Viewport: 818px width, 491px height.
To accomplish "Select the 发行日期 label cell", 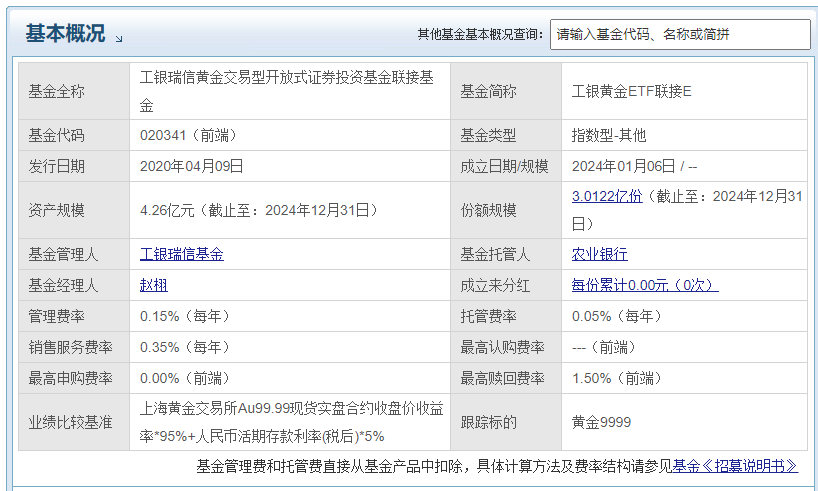I will 74,166.
